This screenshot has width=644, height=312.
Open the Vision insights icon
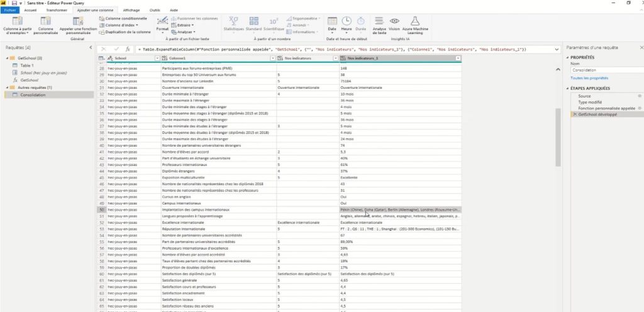[394, 21]
